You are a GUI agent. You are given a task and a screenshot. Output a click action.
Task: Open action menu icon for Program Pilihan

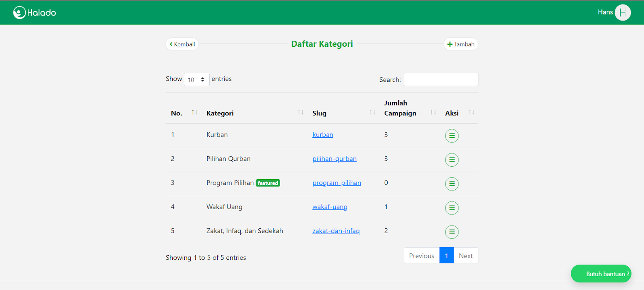[x=452, y=184]
